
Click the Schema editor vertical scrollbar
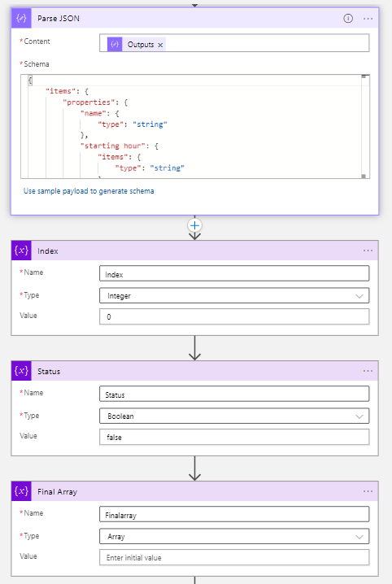[364, 127]
